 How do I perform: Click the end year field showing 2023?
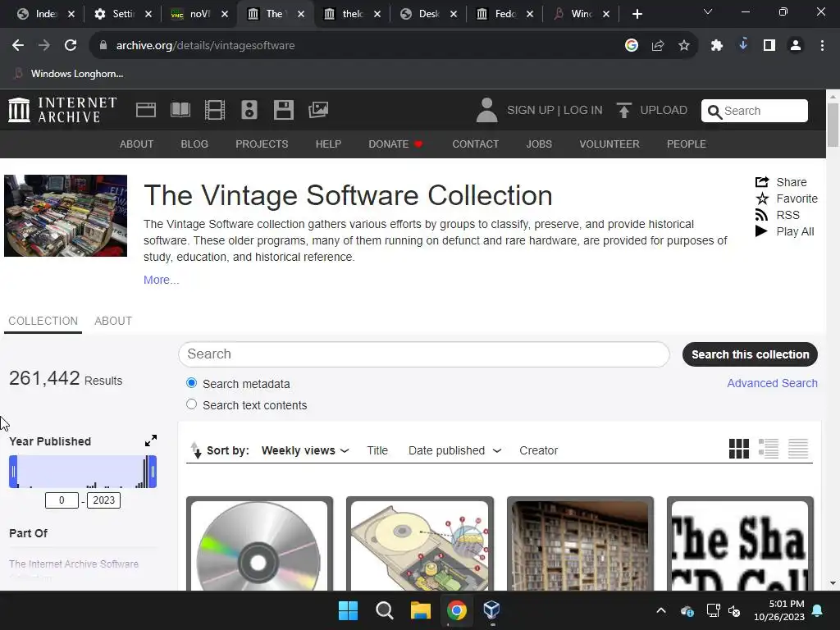pyautogui.click(x=103, y=500)
